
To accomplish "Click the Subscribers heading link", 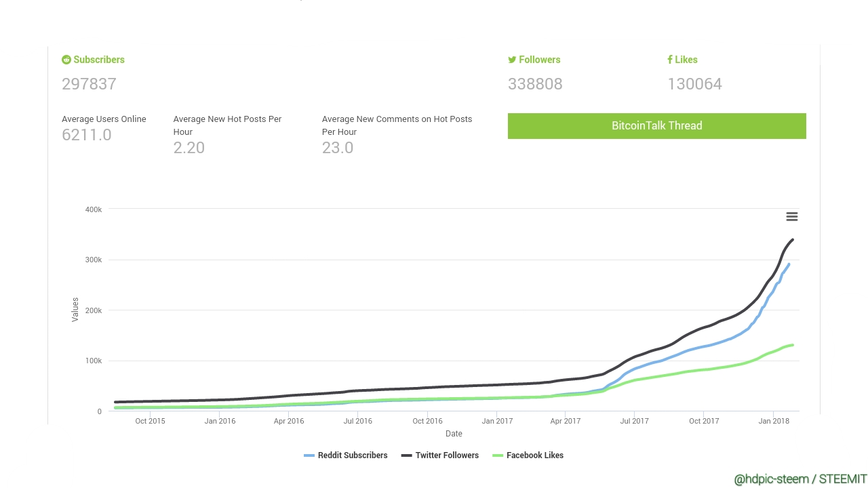I will (x=99, y=60).
